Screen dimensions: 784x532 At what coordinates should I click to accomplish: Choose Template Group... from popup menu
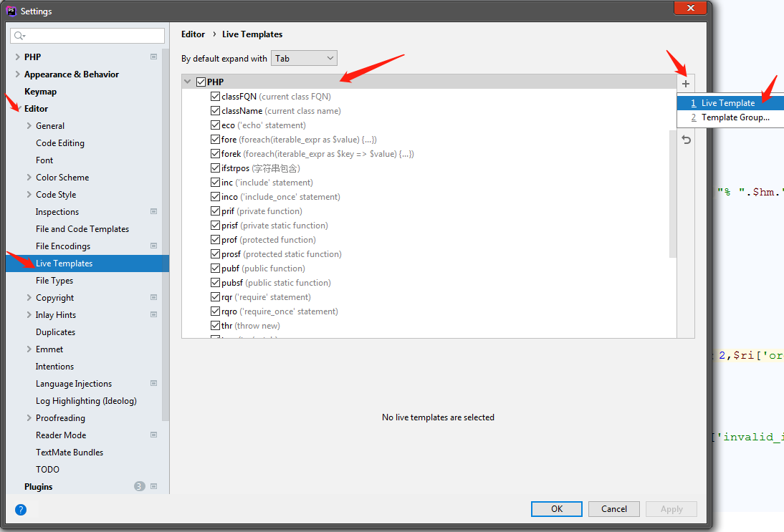point(730,117)
